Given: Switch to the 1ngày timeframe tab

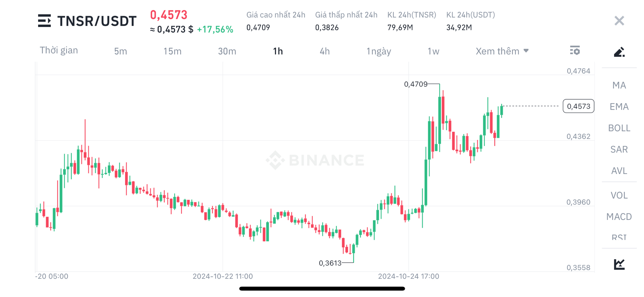Looking at the screenshot, I should tap(378, 51).
